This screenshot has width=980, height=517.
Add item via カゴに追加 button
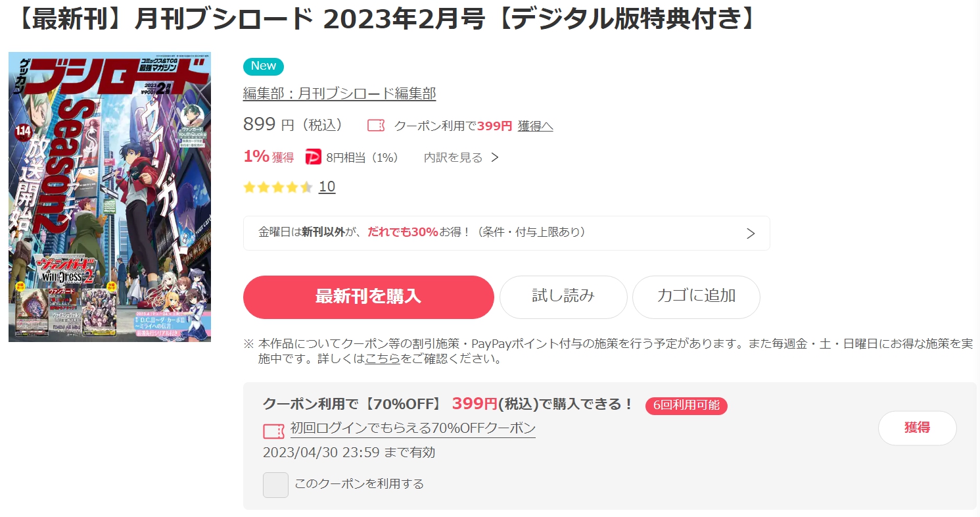(x=696, y=297)
